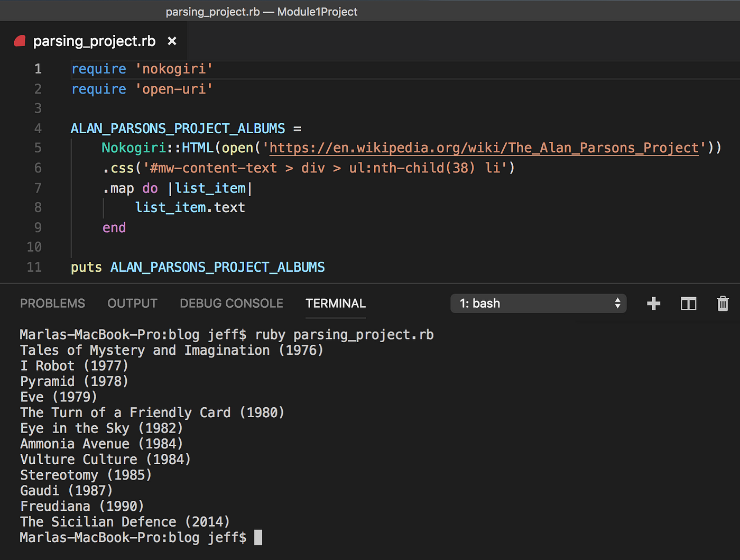Add a new terminal with plus icon
Screen dimensions: 740x560
[x=653, y=304]
